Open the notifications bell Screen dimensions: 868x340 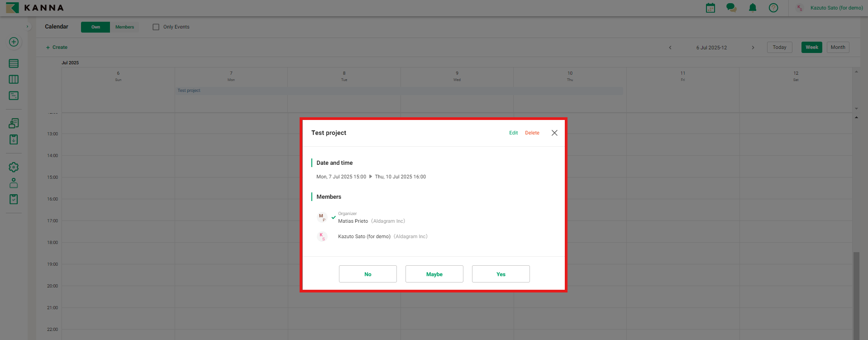tap(753, 8)
